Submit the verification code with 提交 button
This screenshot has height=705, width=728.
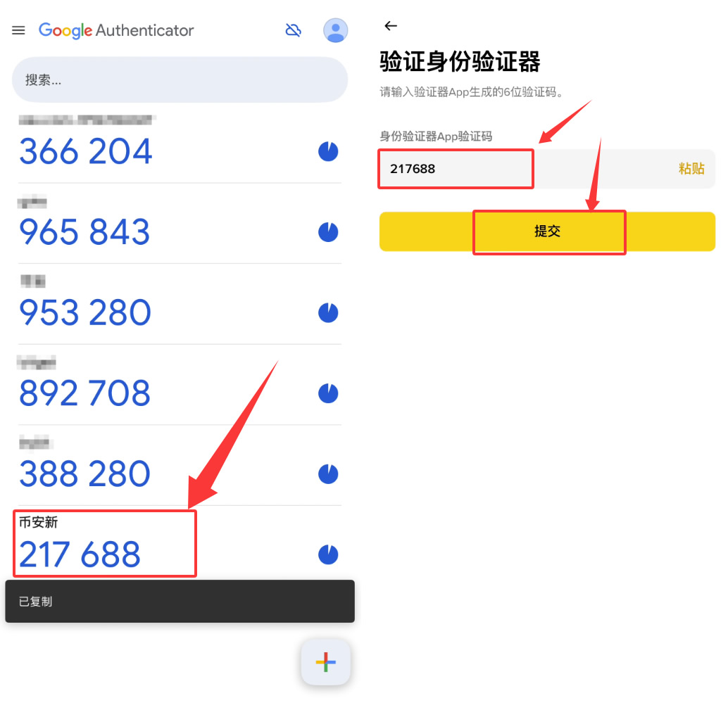pos(549,231)
